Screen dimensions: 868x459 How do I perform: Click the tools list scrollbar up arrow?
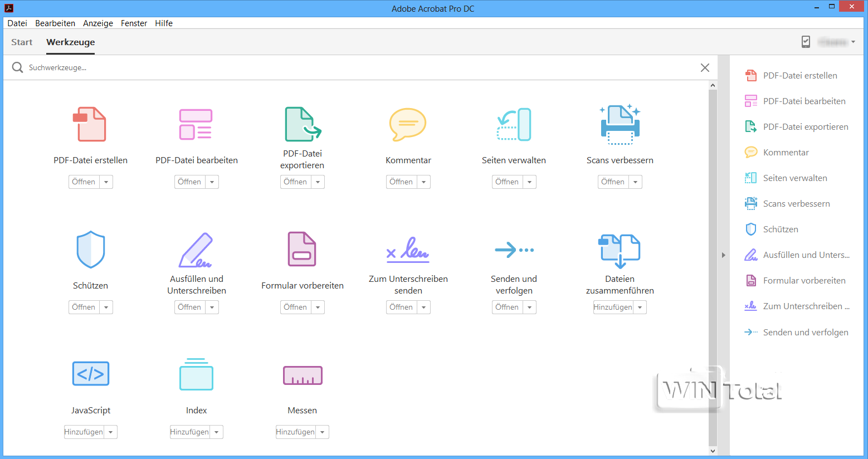713,85
